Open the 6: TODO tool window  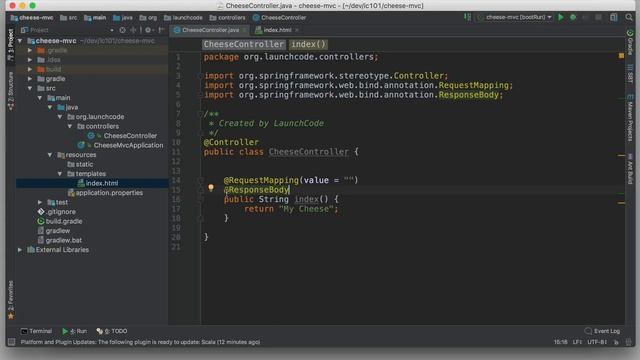(x=112, y=331)
